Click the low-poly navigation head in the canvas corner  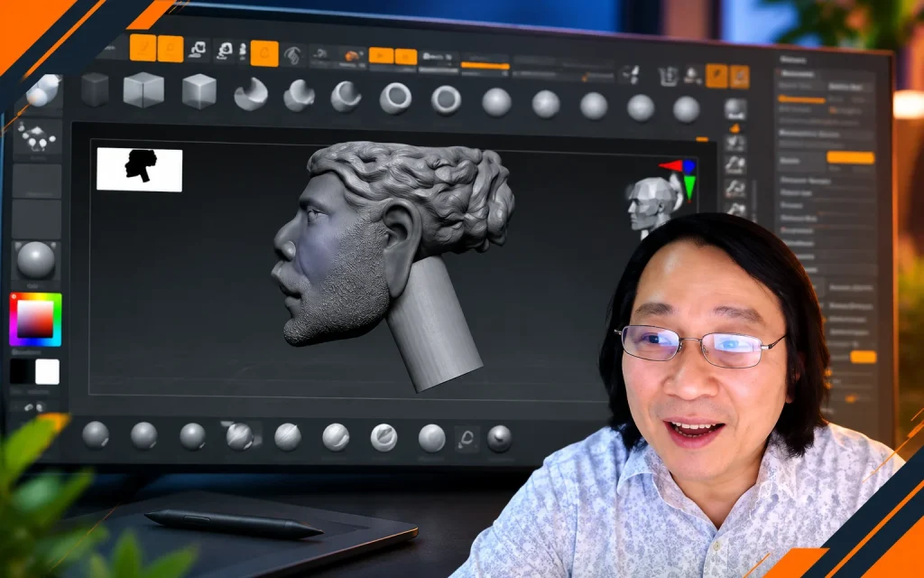point(652,205)
